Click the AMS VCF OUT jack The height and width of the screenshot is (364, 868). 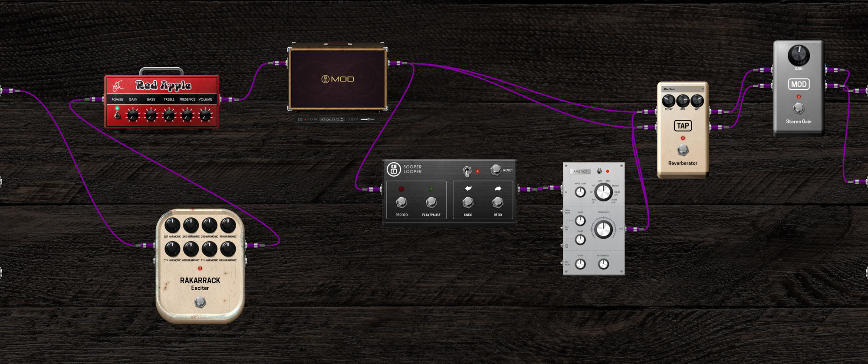pyautogui.click(x=632, y=229)
